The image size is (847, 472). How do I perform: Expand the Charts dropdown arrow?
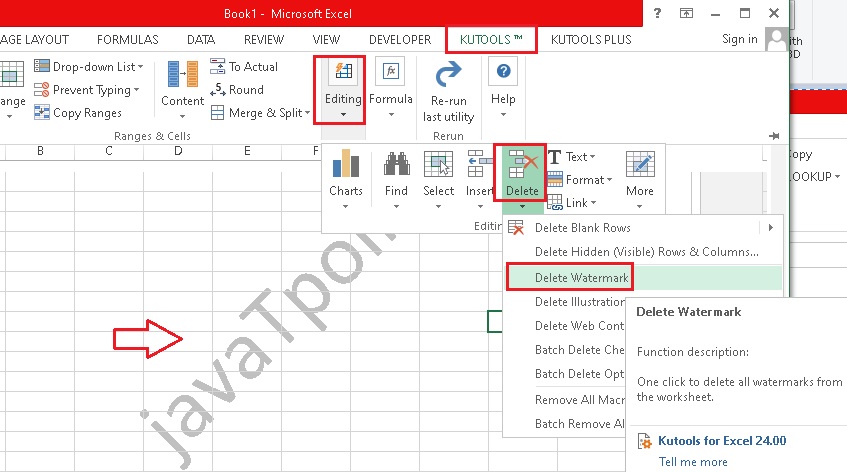click(x=345, y=206)
